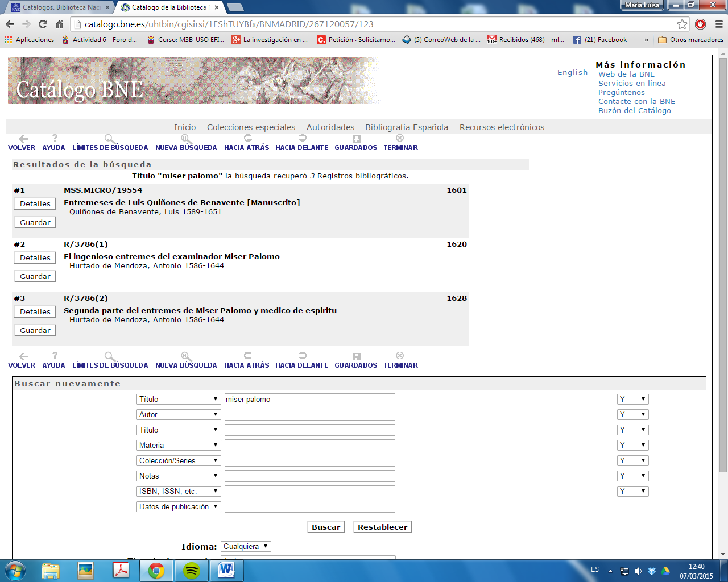Open the Y operator dropdown beside miser palomo
The image size is (728, 582).
click(x=632, y=399)
